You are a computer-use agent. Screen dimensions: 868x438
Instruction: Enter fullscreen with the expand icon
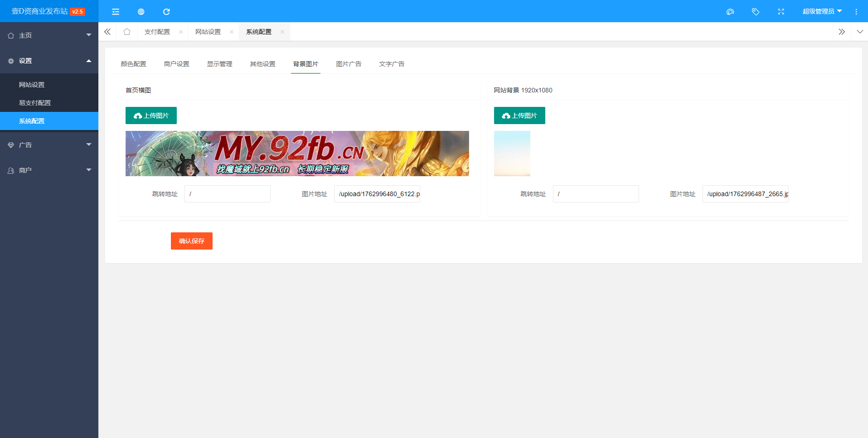(x=781, y=11)
